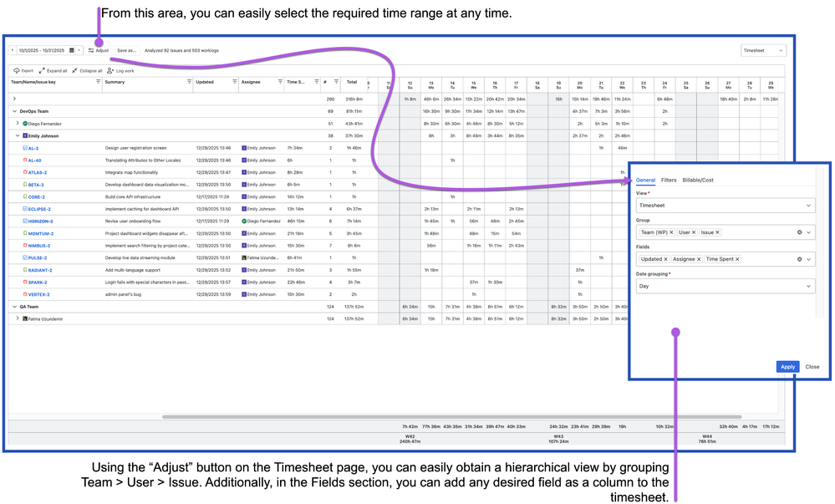The width and height of the screenshot is (835, 504).
Task: Export the timesheet
Action: pos(23,70)
